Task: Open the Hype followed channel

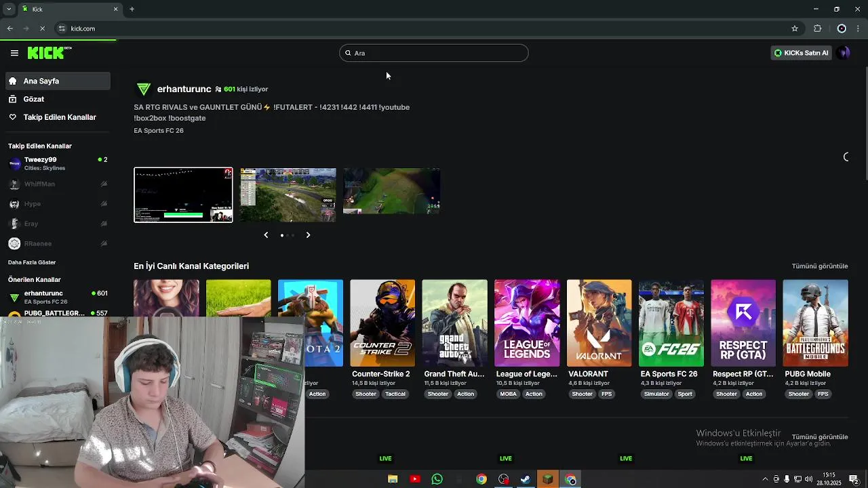Action: 58,203
